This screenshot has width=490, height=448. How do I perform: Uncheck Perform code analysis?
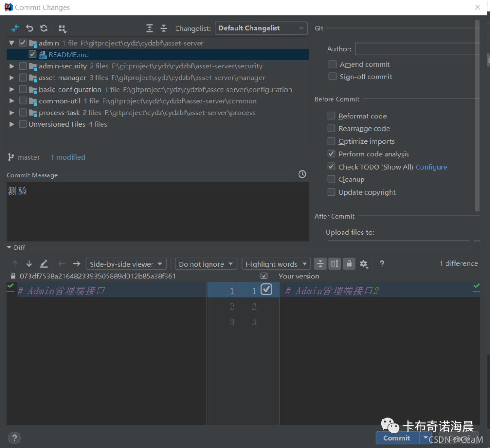coord(332,154)
